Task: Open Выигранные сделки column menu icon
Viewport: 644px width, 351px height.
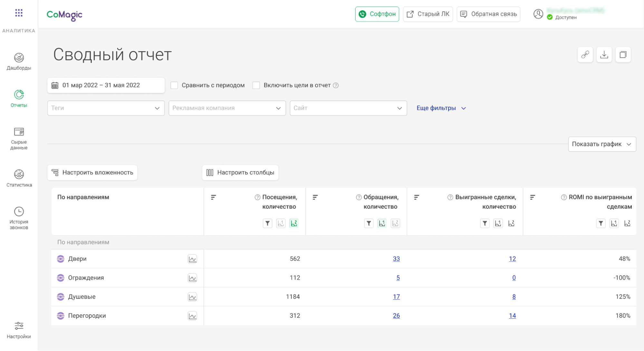Action: pos(416,197)
